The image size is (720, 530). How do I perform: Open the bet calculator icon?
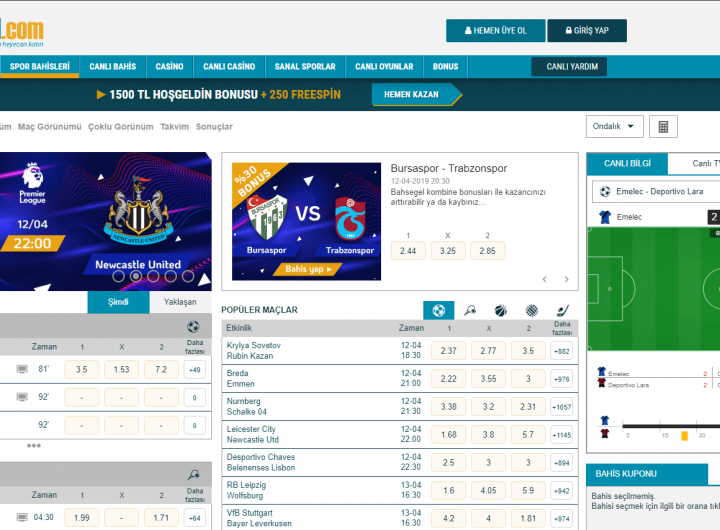coord(663,127)
